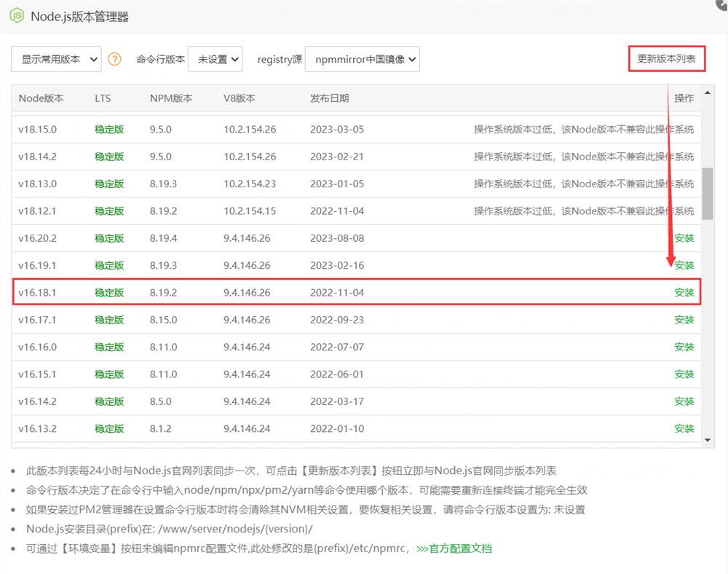Screen dimensions: 728x574
Task: Select the v18.12.1 version cell
Action: point(38,211)
